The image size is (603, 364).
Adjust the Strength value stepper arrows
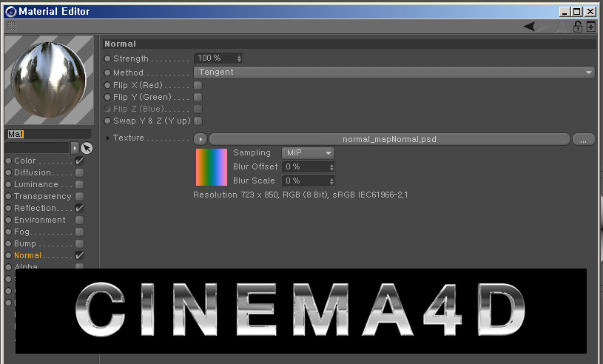(x=239, y=58)
